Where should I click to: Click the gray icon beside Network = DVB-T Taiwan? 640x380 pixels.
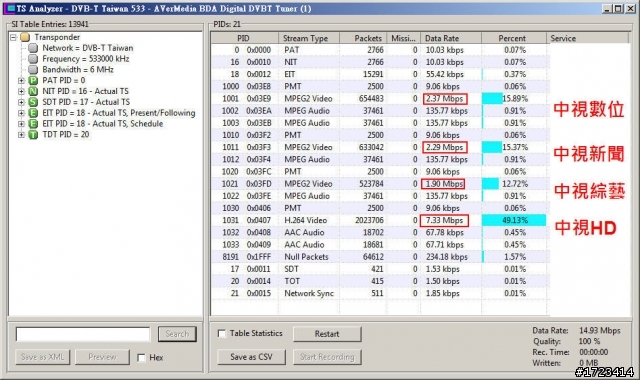(33, 48)
